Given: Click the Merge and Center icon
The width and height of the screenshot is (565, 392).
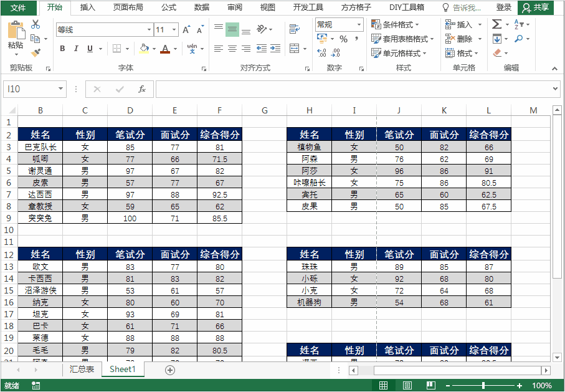Looking at the screenshot, I should point(295,49).
